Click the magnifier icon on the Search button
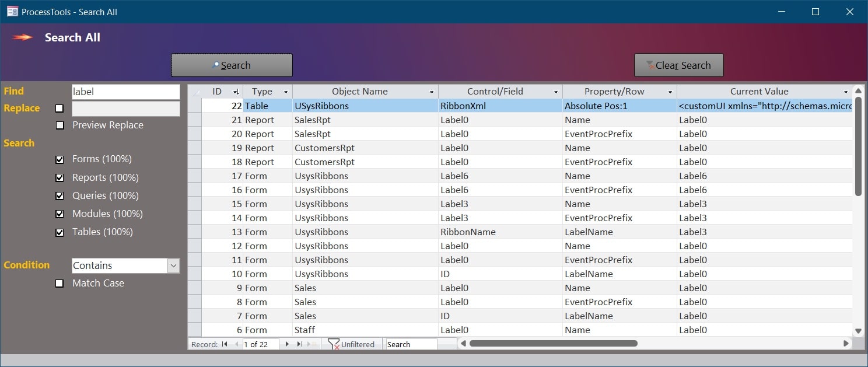The width and height of the screenshot is (868, 367). [215, 65]
